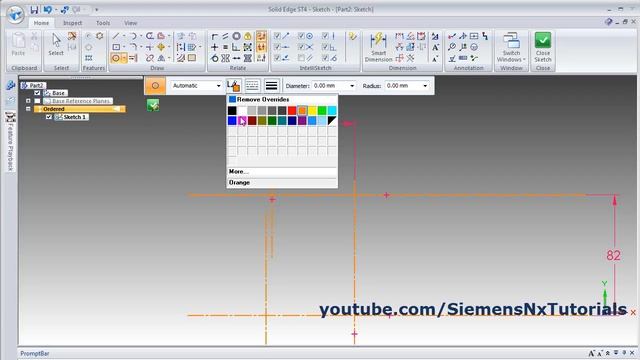Open the Line tool dropdown arrow
Screen dimensions: 640x360
point(124,36)
